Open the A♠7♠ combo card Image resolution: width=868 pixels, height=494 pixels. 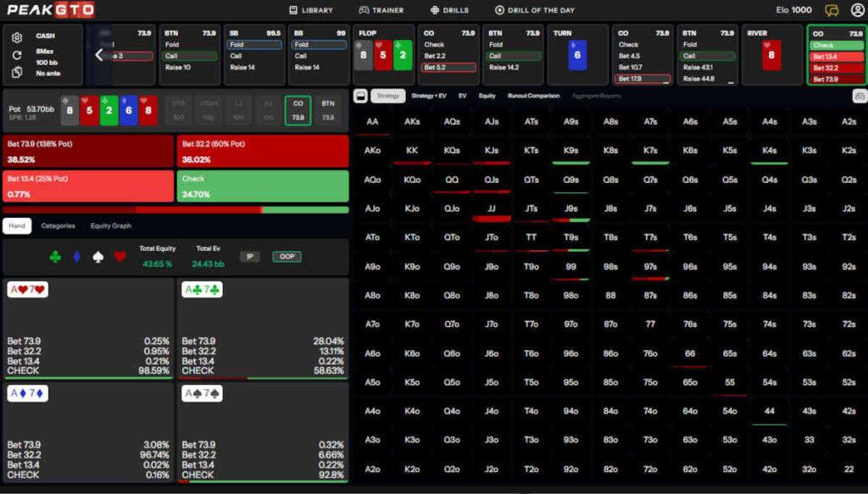click(x=263, y=433)
